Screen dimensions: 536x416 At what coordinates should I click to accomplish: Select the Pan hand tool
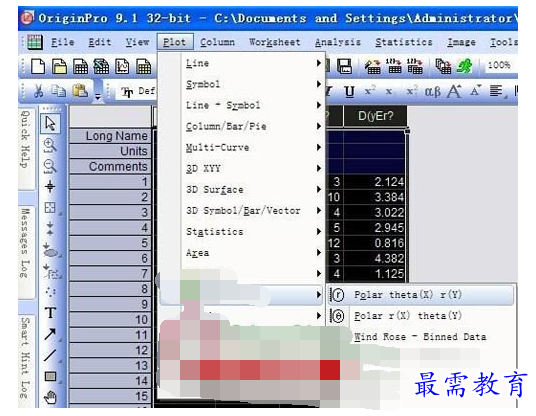click(51, 397)
